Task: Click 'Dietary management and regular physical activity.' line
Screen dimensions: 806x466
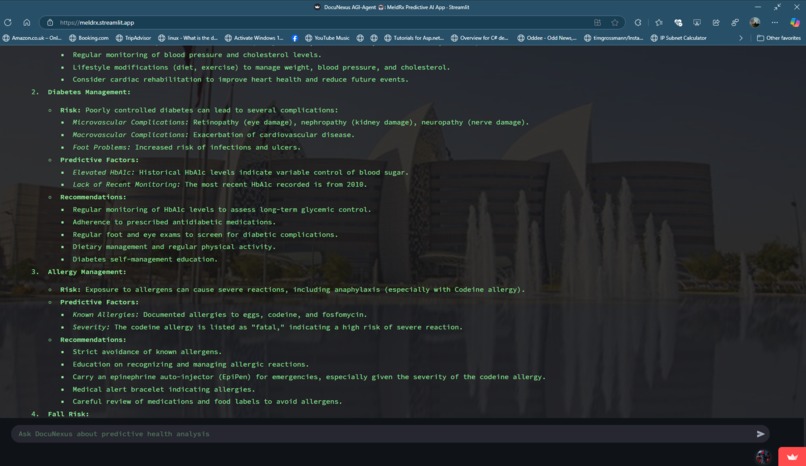Action: pos(174,247)
